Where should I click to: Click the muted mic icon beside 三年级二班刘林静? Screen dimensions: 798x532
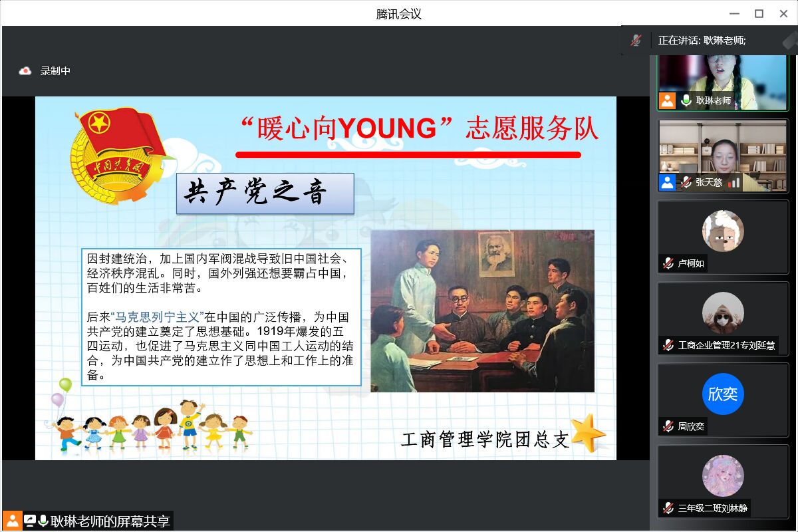[x=668, y=509]
